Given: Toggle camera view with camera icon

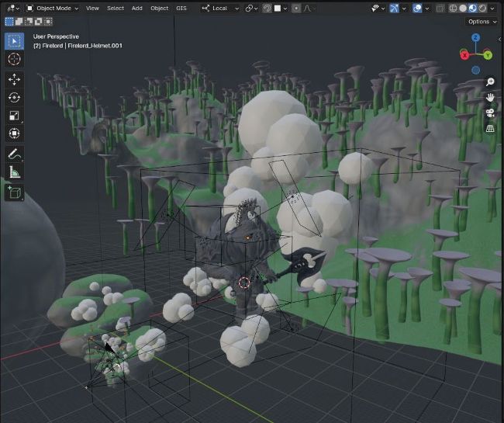Looking at the screenshot, I should tap(490, 113).
